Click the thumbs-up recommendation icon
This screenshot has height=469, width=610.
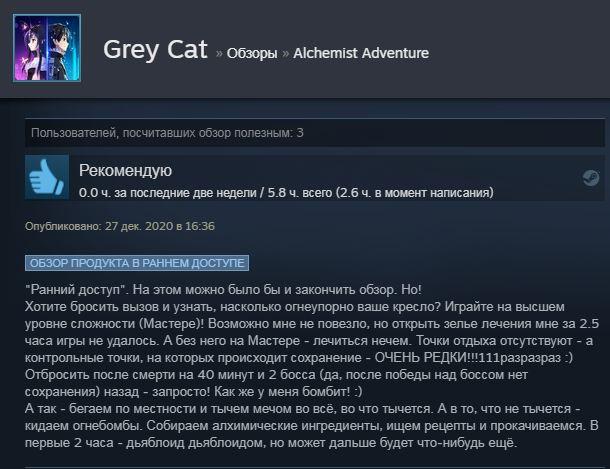click(47, 177)
